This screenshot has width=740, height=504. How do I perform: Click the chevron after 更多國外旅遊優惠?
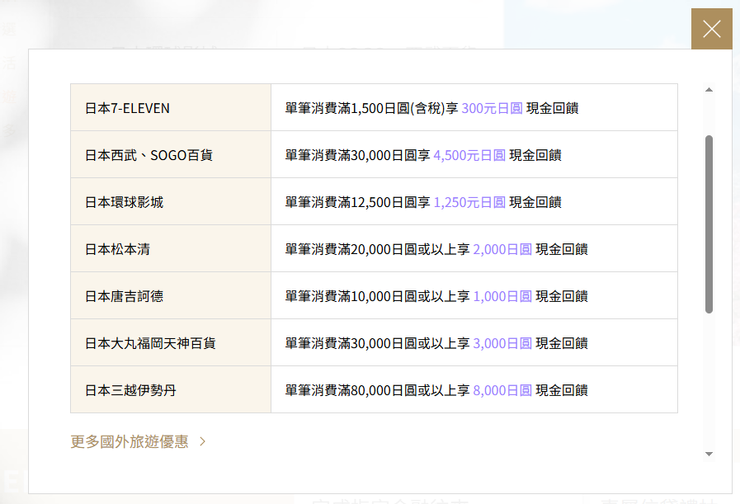pyautogui.click(x=203, y=441)
